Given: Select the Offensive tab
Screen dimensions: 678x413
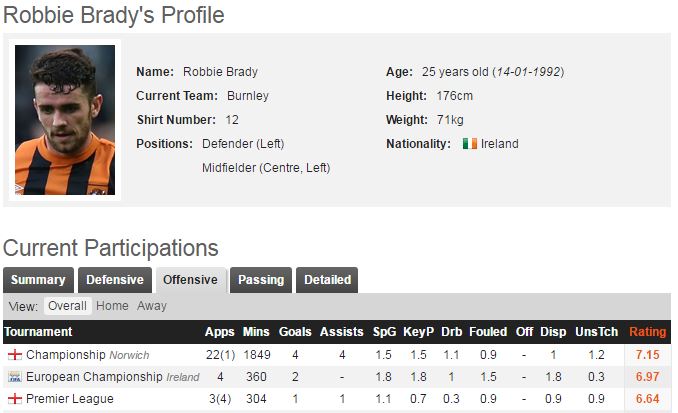Looking at the screenshot, I should tap(190, 280).
